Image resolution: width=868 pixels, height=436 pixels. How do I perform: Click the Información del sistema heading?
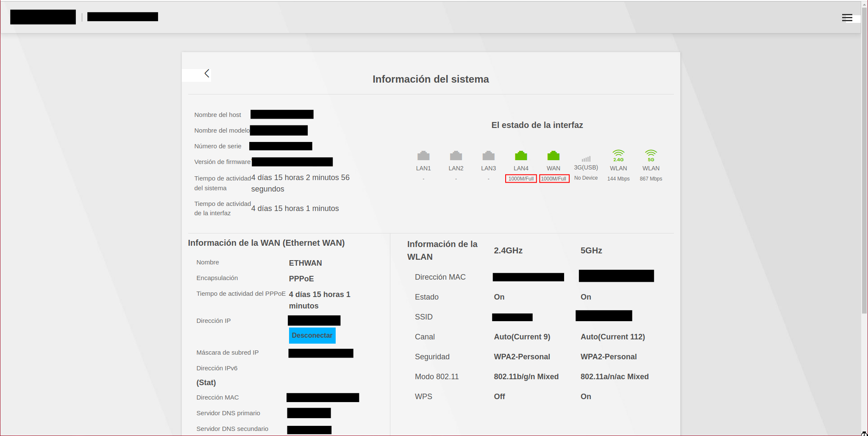point(431,79)
